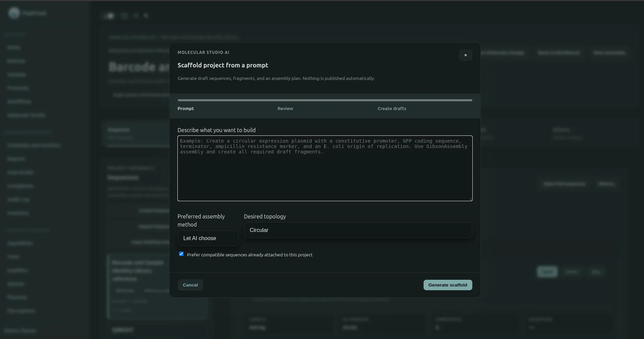
Task: Click 'Describe what you want to build' label
Action: coord(216,130)
